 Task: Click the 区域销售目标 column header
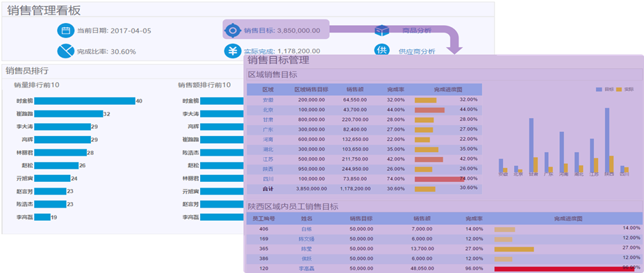point(311,90)
